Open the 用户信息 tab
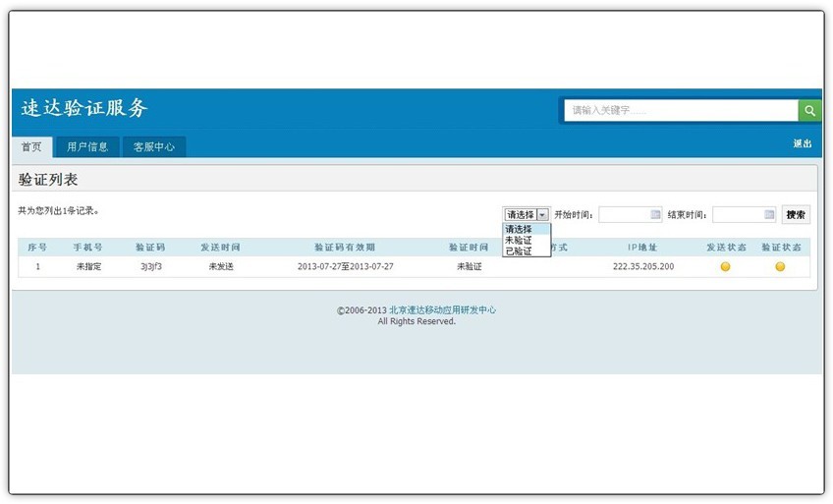Image resolution: width=833 pixels, height=504 pixels. 87,146
